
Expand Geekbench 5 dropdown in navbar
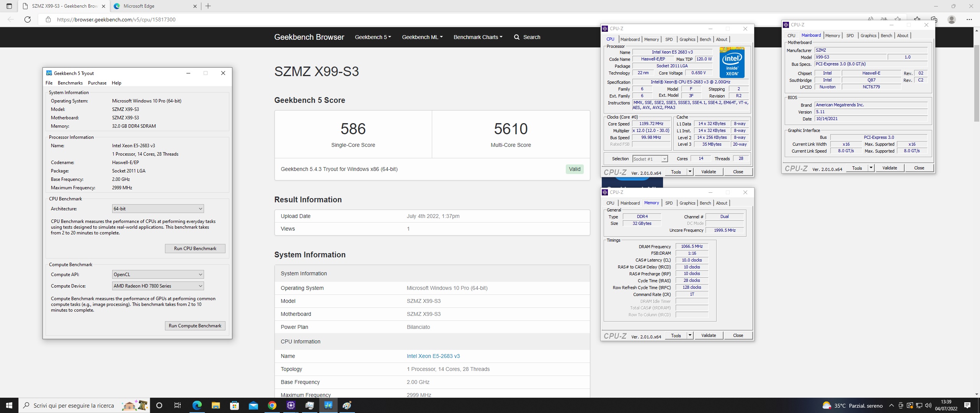[373, 37]
